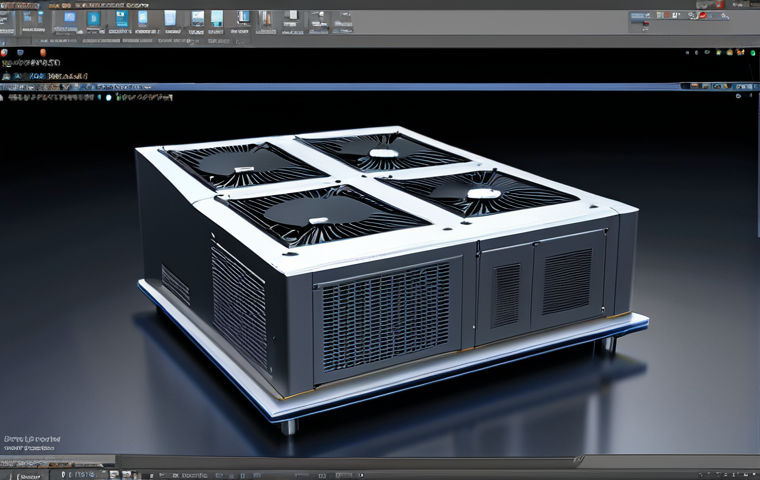Click the red-and-white round icon below the ribbon
The height and width of the screenshot is (480, 760).
click(x=4, y=52)
